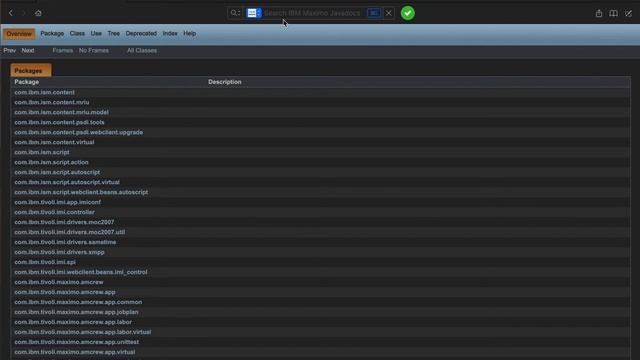
Task: Open package com.ibm.ism.content.virtual
Action: (54, 142)
